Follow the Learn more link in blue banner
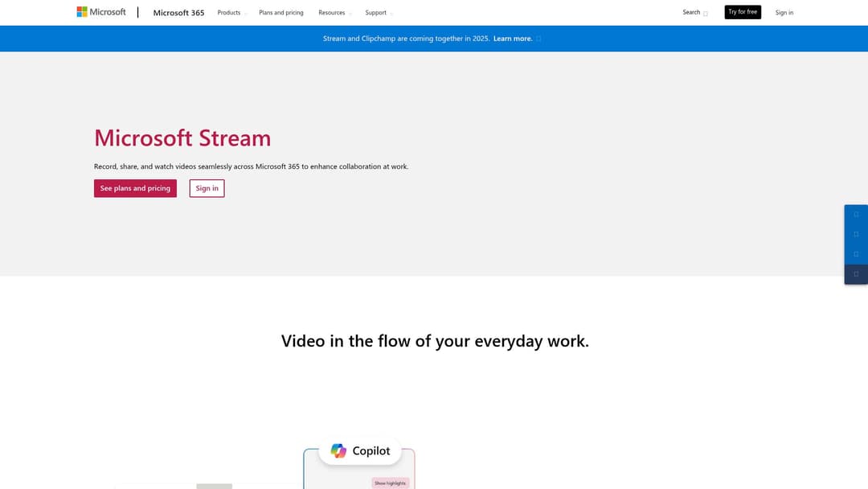 (x=513, y=39)
